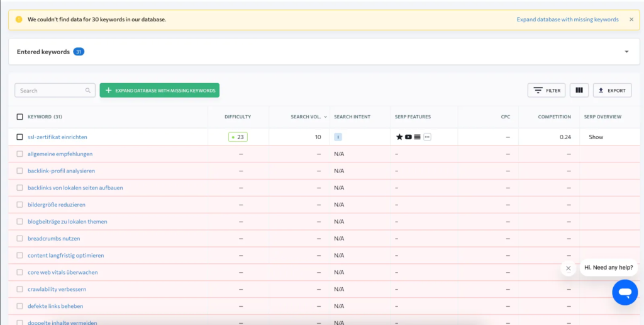The image size is (644, 325).
Task: Click the magnifier icon in the search box
Action: [88, 91]
